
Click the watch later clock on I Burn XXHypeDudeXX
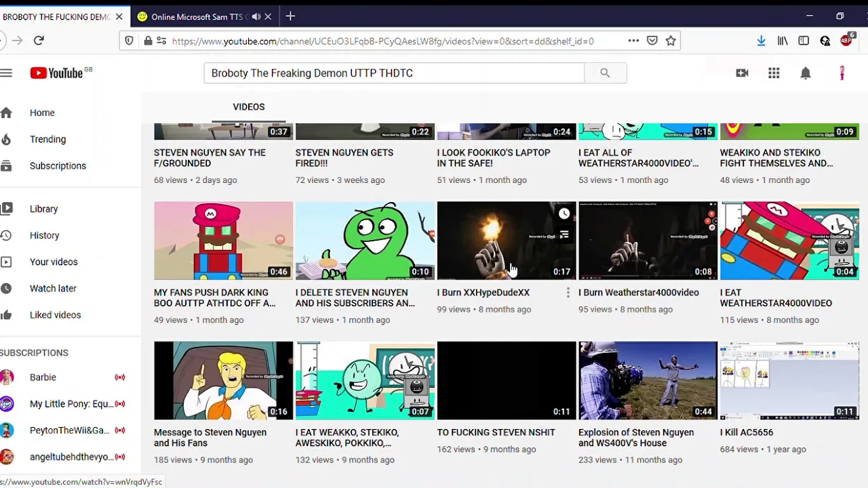(x=564, y=214)
